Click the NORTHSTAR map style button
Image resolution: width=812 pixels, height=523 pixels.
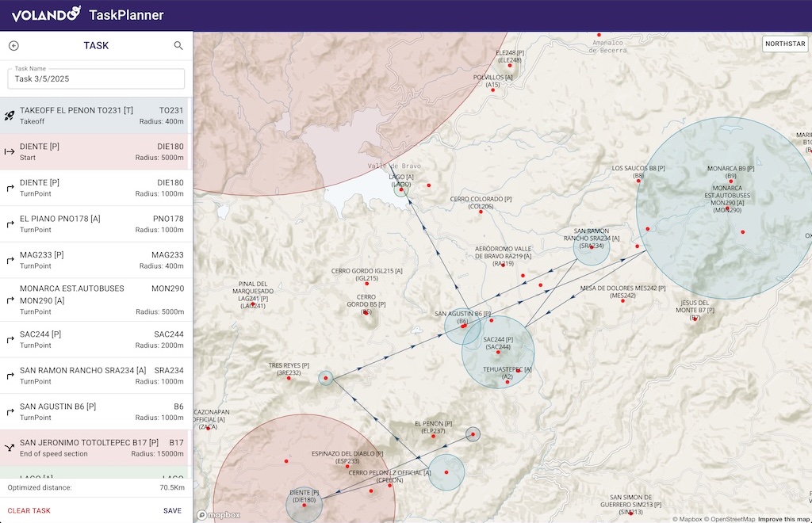click(x=784, y=44)
